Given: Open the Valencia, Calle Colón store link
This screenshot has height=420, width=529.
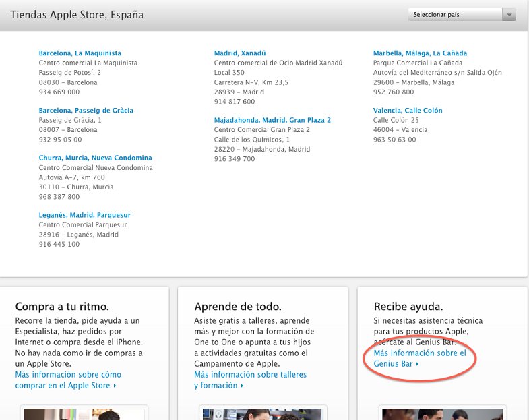Looking at the screenshot, I should click(408, 111).
